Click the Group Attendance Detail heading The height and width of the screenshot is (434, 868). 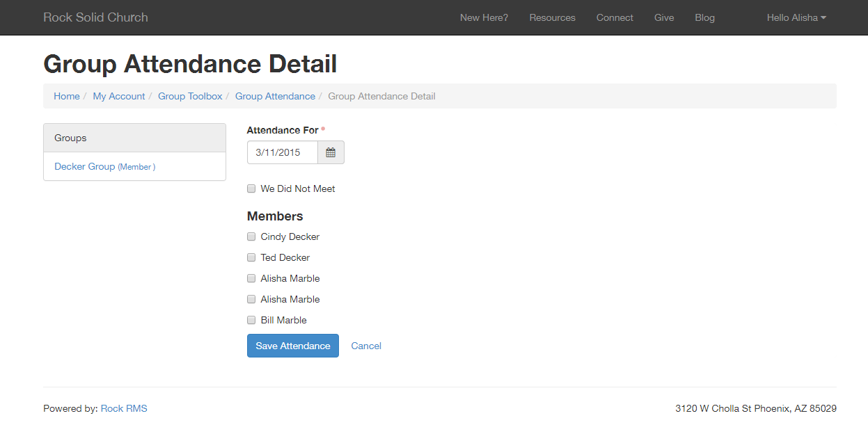[x=190, y=64]
